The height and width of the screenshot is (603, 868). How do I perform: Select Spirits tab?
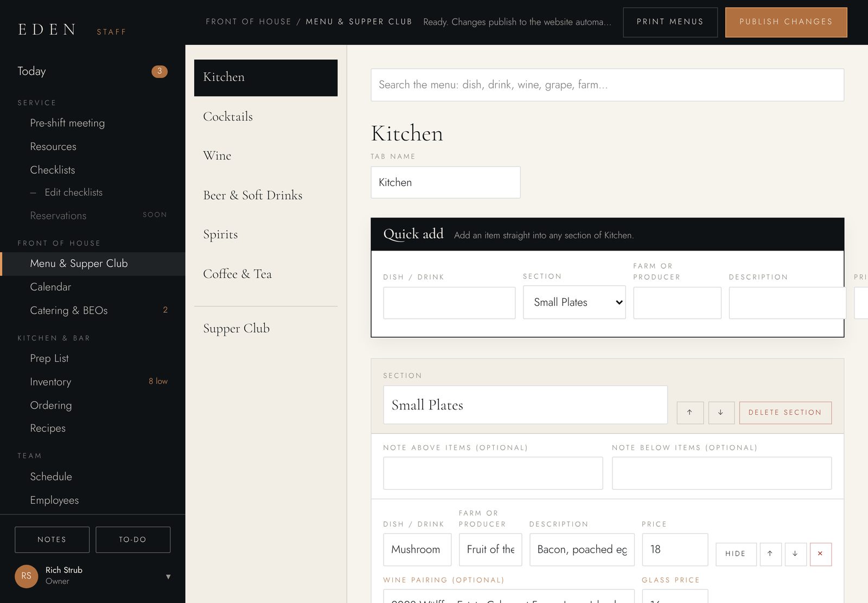[x=266, y=234]
